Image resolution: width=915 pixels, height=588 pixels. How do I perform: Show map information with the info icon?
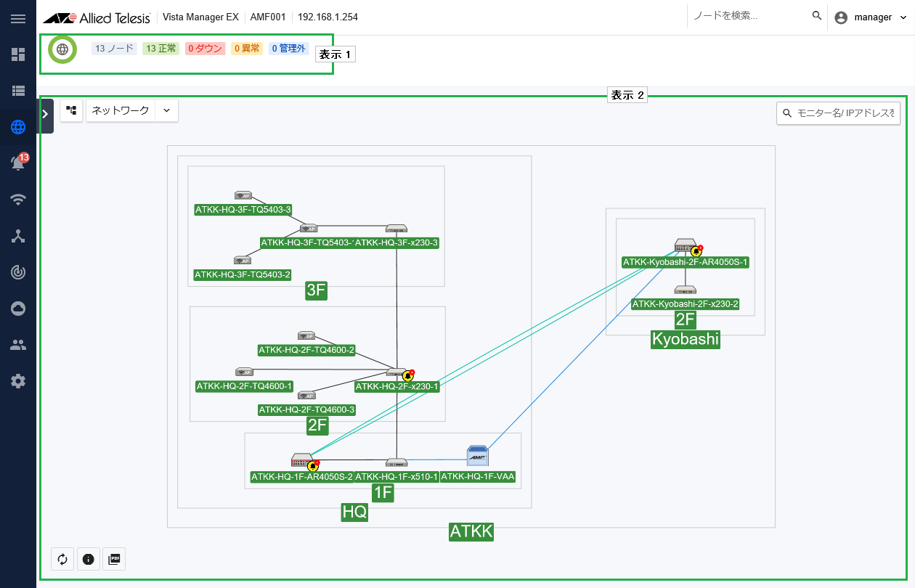pyautogui.click(x=89, y=559)
